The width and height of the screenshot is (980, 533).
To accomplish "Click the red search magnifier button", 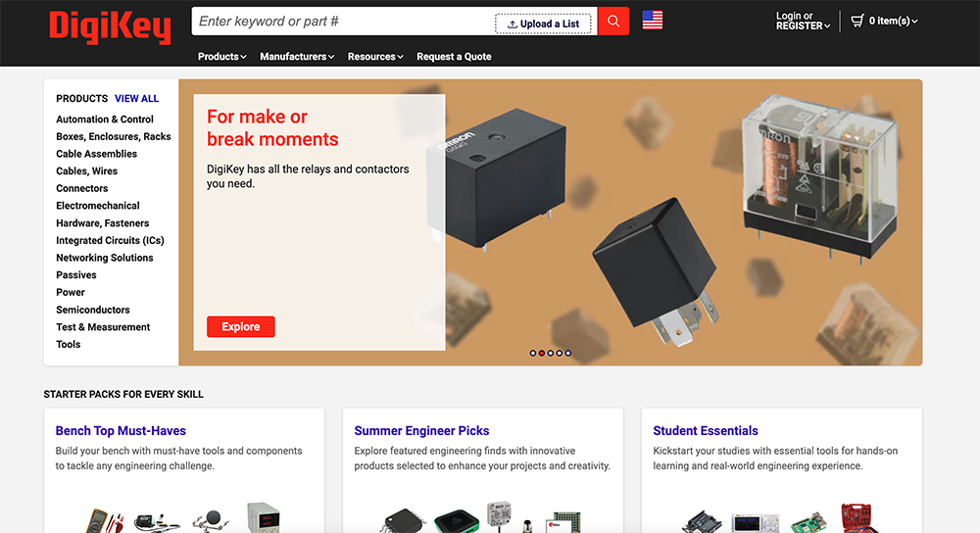I will point(613,22).
